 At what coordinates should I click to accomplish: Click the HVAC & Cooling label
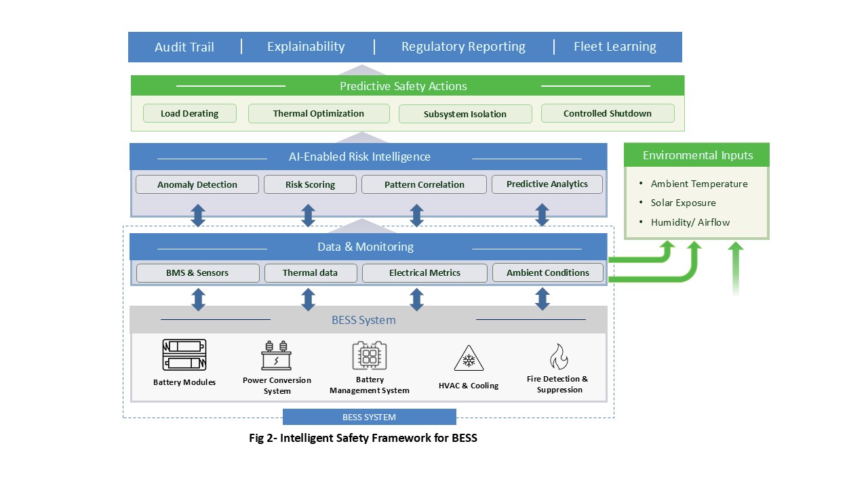click(469, 386)
